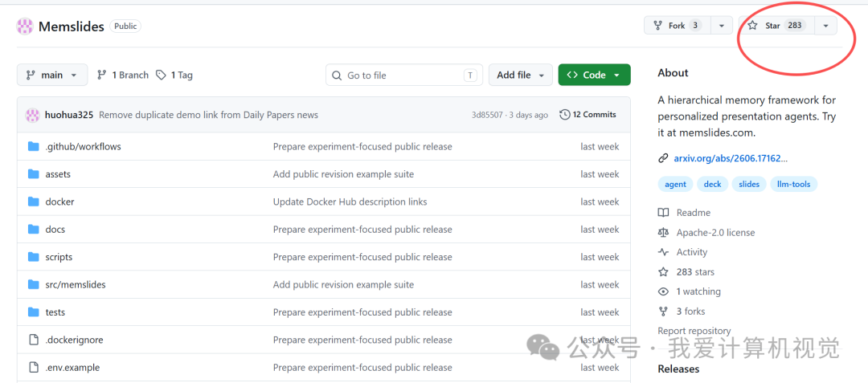Click the .dockerignore file icon
The image size is (868, 383).
click(34, 340)
